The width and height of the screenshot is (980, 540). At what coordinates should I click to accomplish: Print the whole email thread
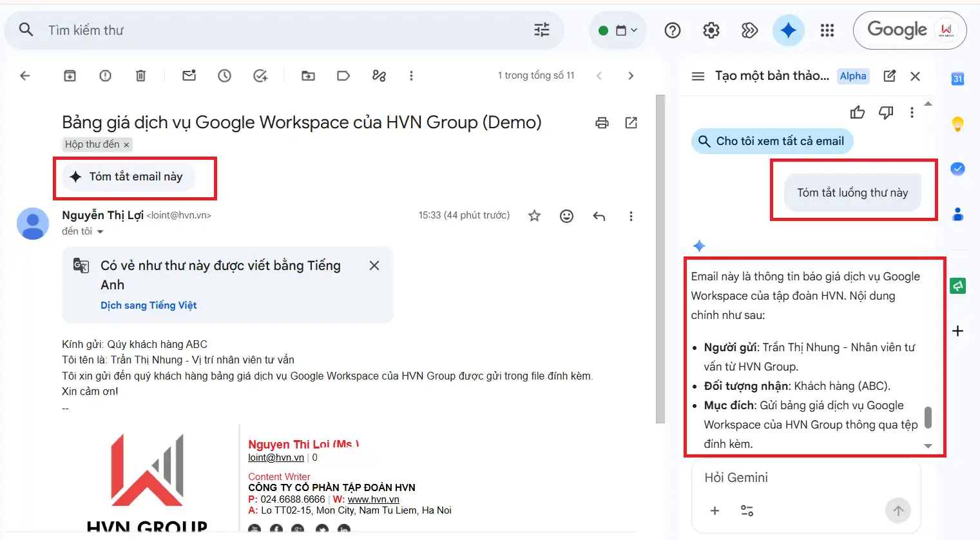602,122
